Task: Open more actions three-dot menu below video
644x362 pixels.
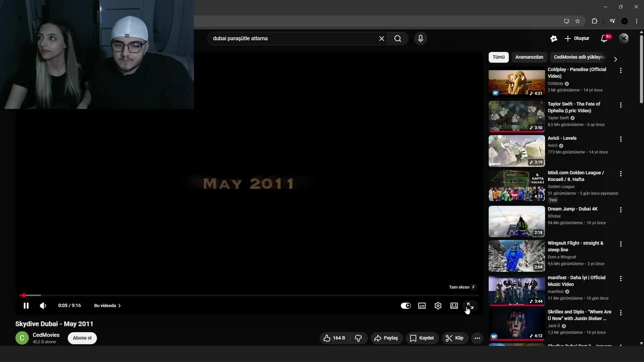Action: [x=477, y=338]
